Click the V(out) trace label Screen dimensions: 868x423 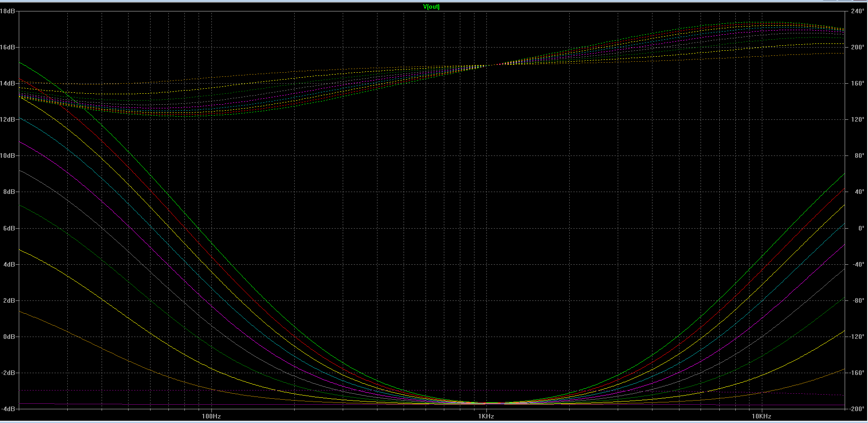click(431, 6)
